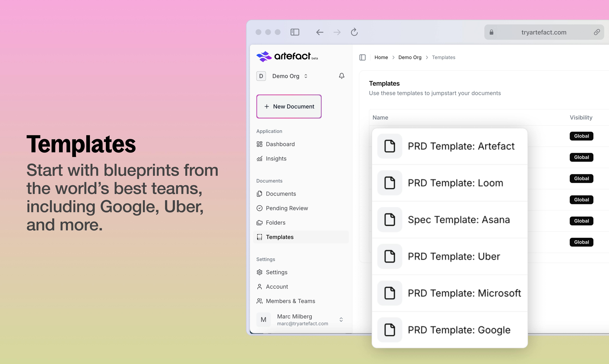Select Templates in the sidebar
This screenshot has height=364, width=609.
pos(301,237)
